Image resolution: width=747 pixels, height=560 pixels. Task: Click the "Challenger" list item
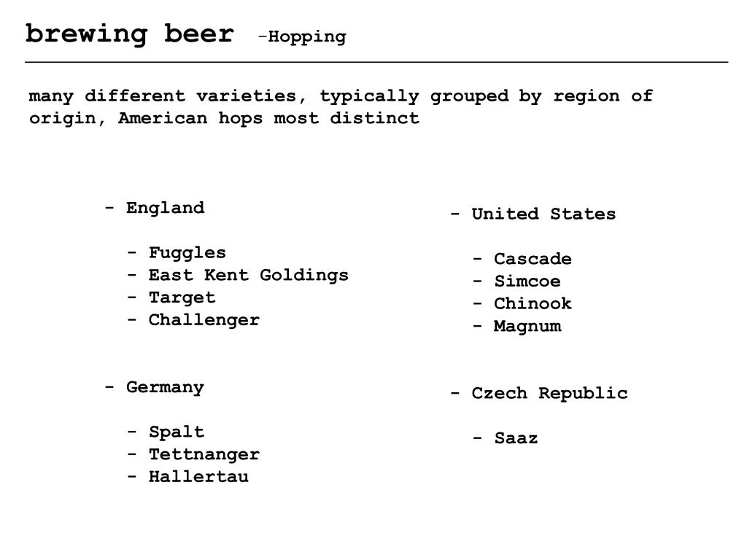pyautogui.click(x=204, y=320)
